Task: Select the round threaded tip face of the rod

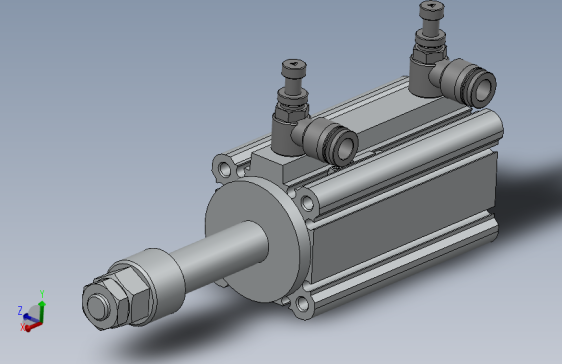Action: coord(98,307)
